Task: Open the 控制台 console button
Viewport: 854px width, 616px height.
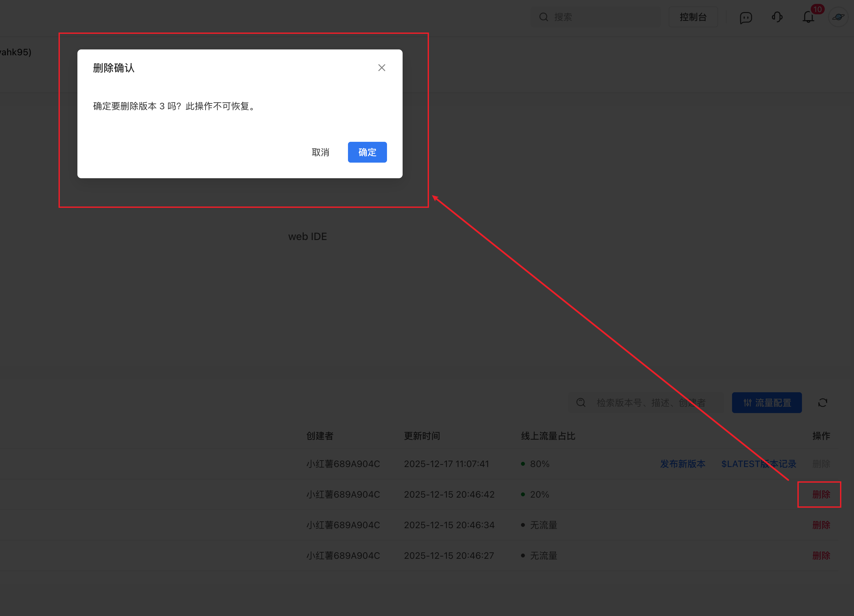Action: 693,17
